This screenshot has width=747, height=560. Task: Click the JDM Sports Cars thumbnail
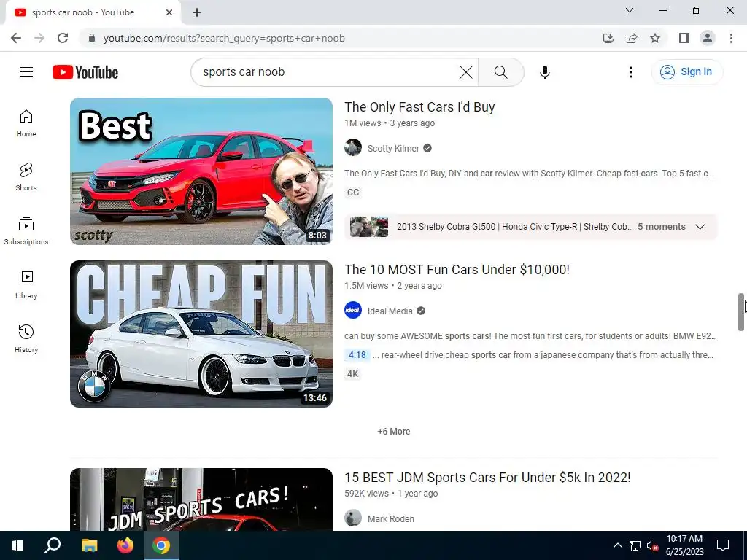point(201,499)
